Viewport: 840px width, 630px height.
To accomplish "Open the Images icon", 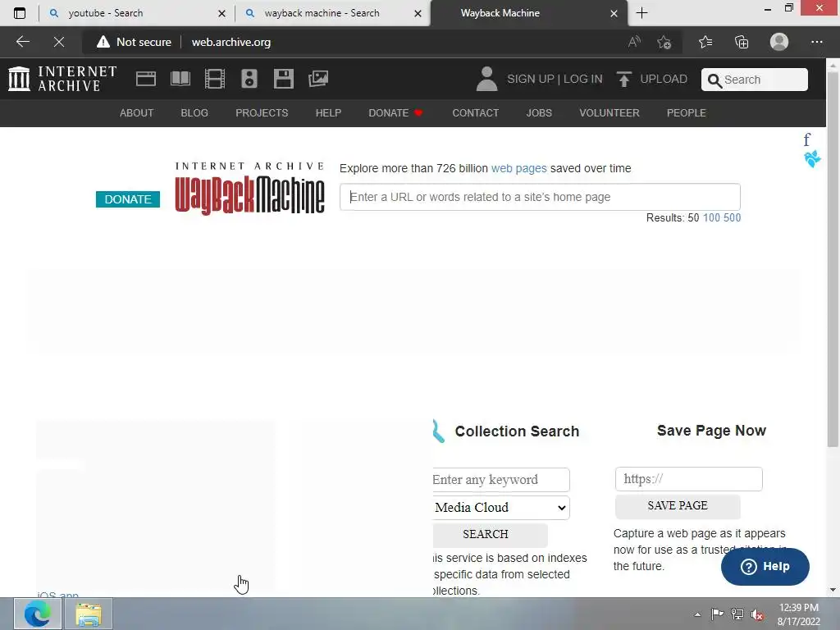I will coord(318,79).
